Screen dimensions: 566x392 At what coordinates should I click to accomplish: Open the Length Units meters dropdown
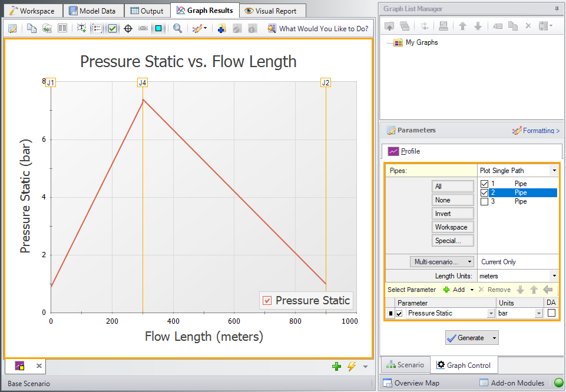(554, 275)
